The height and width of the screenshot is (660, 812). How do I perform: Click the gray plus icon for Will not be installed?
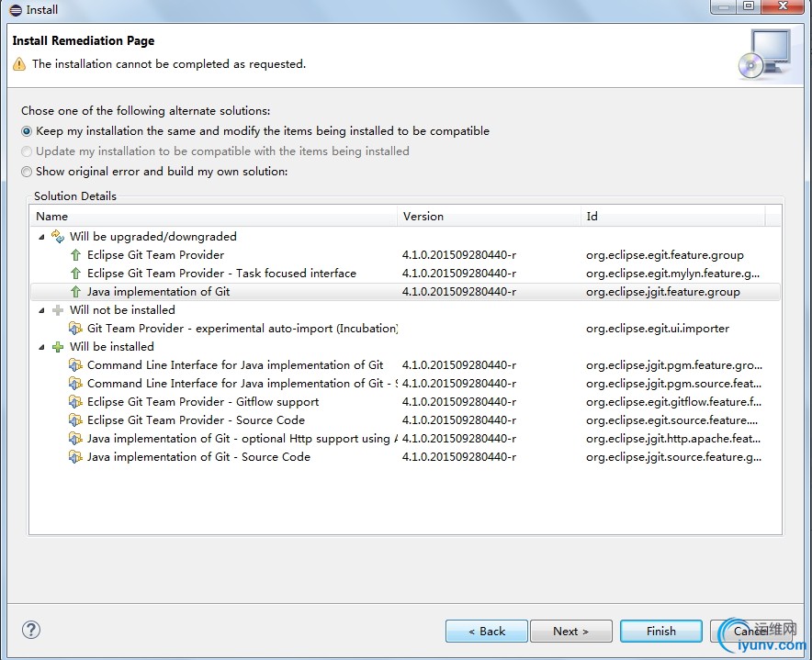[x=58, y=310]
